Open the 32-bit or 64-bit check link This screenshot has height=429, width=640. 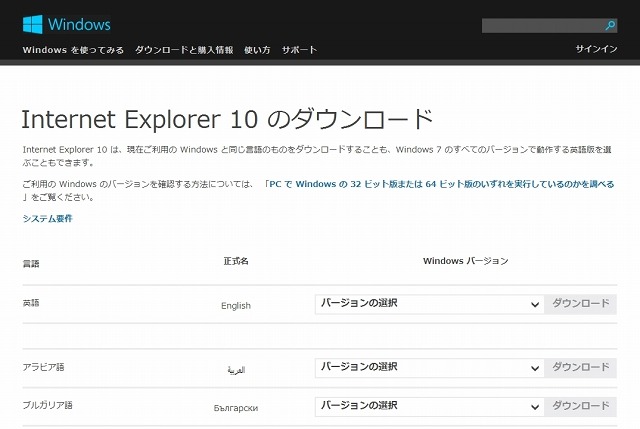point(440,184)
